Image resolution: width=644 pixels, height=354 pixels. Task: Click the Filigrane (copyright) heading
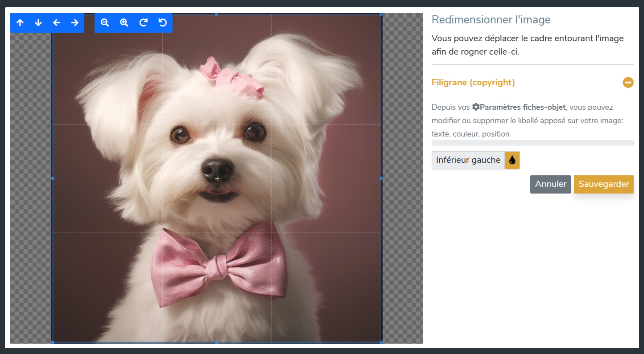pyautogui.click(x=473, y=82)
